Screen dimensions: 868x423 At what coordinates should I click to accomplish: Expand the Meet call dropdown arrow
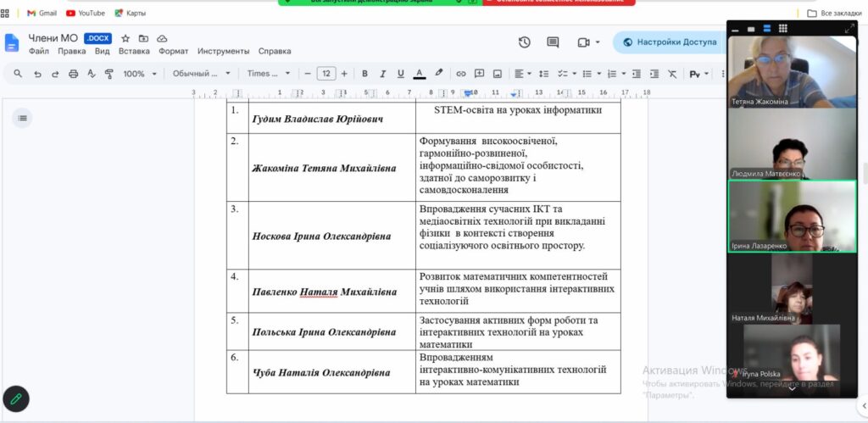tap(598, 42)
